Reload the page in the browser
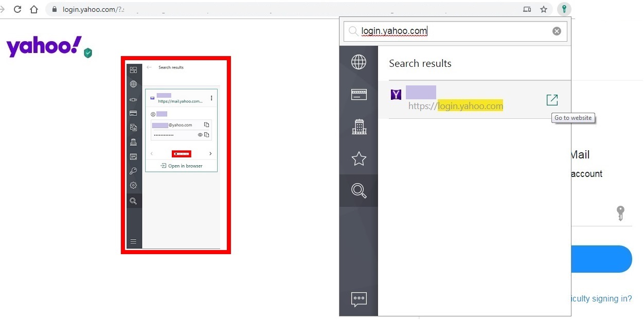This screenshot has width=644, height=320. [17, 9]
